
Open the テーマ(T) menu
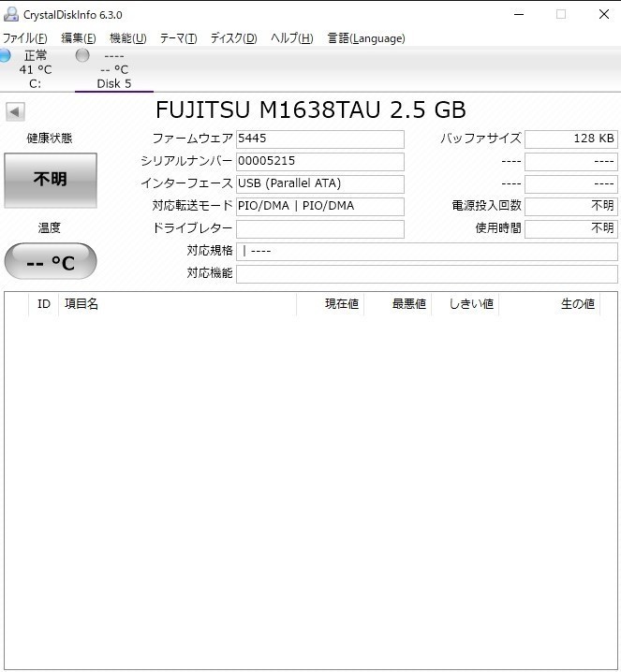pos(178,38)
